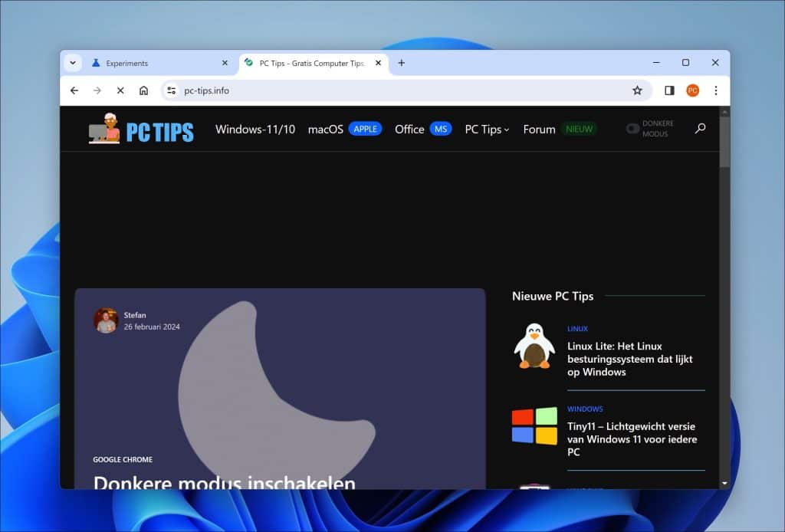The image size is (785, 532).
Task: Stop loading the page
Action: pos(120,90)
